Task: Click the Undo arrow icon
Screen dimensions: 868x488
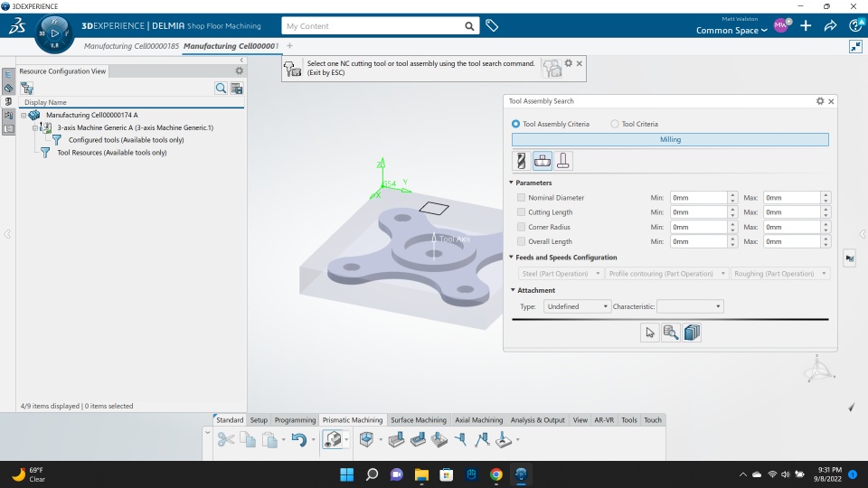Action: click(299, 440)
